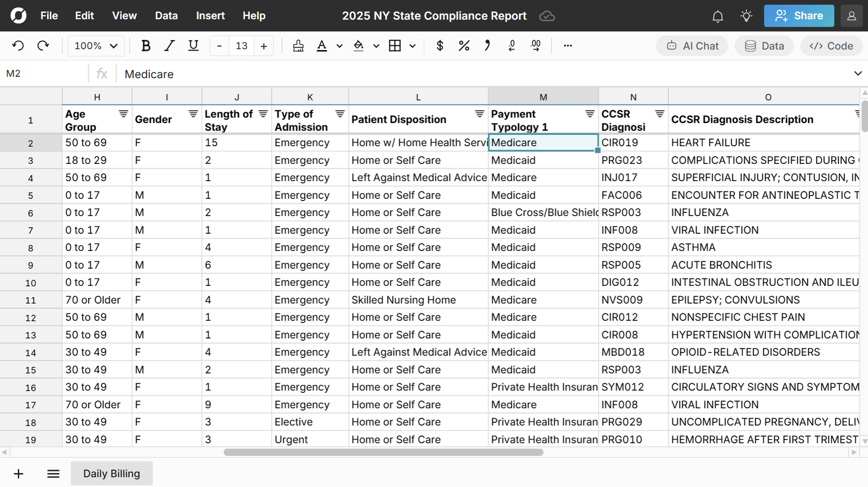Open the AI Chat panel

click(692, 46)
